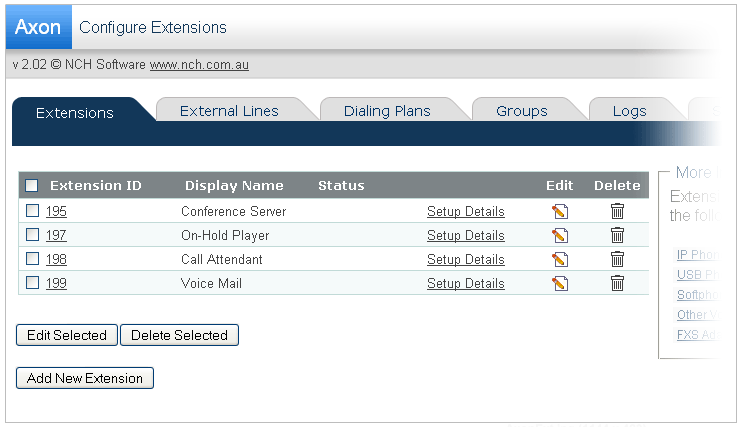This screenshot has height=427, width=740.
Task: Delete Call Attendant with trash icon
Action: (617, 259)
